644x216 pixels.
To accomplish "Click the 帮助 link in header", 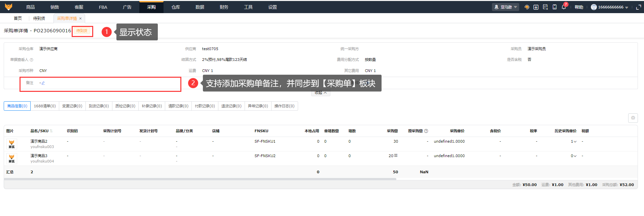I will 579,7.
